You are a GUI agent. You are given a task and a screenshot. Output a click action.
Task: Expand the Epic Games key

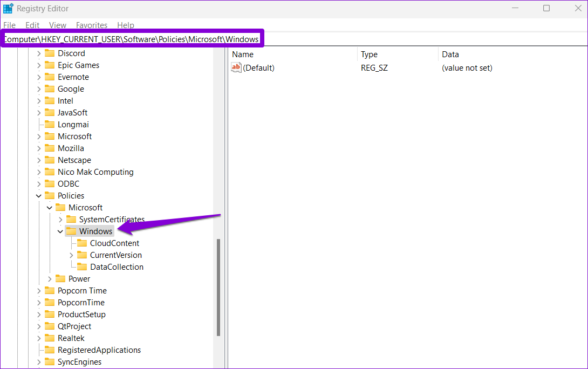pos(39,65)
